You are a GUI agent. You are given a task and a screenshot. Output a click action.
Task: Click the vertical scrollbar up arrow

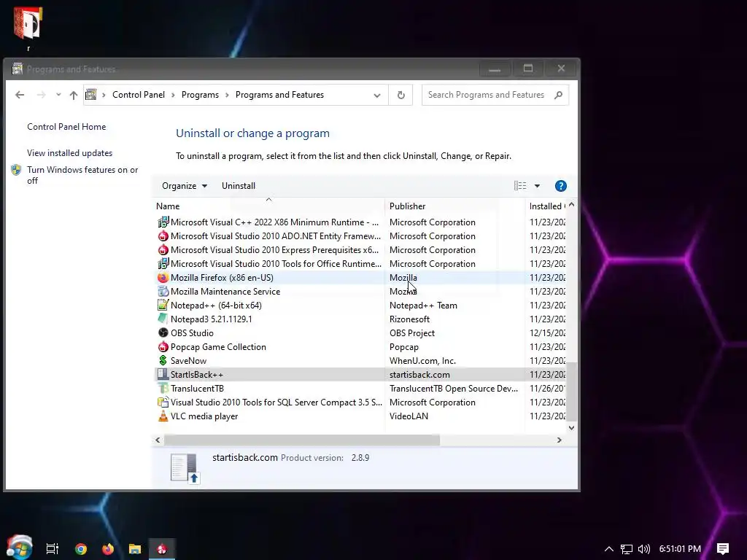[x=572, y=205]
